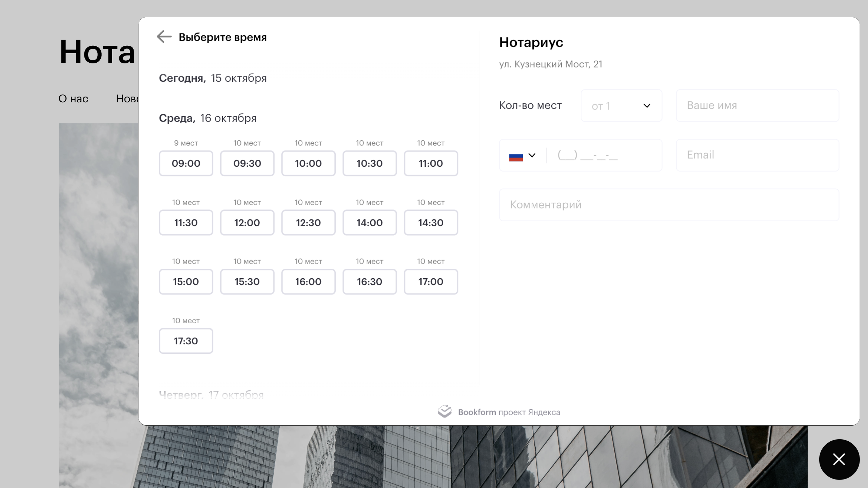Pick the 17:00 time slot

tap(431, 282)
